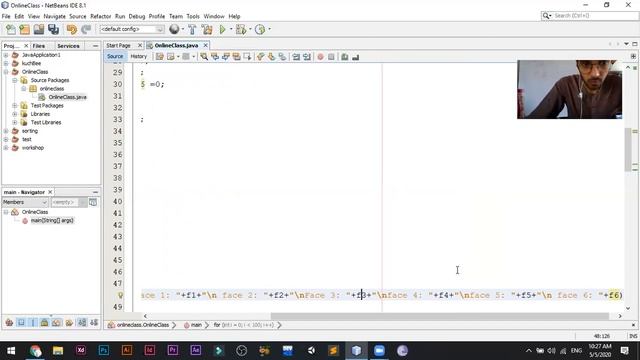Click the Shift Line Left icon

click(296, 57)
